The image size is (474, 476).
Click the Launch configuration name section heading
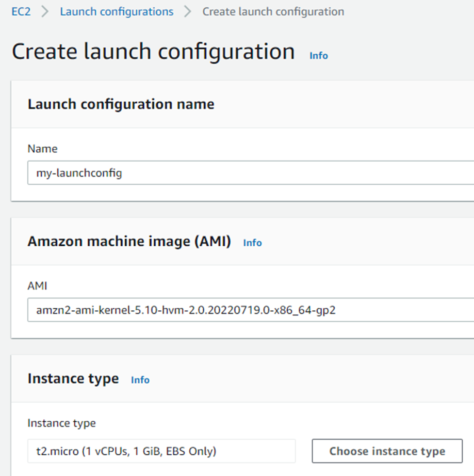click(x=121, y=104)
